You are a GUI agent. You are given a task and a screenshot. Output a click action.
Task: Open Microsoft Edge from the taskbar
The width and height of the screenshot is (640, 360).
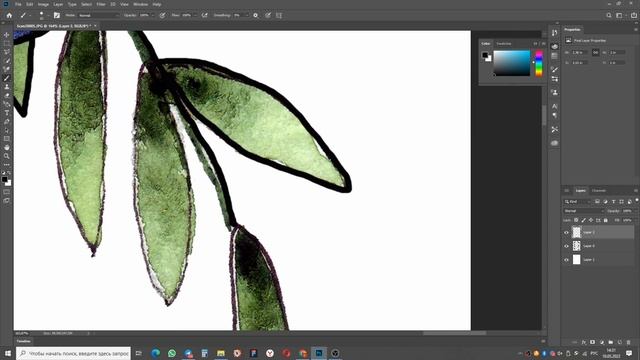coord(156,353)
